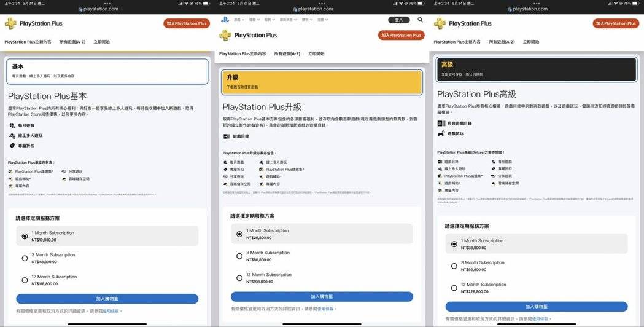Expand the 遊戲 dropdown in the top navigation
Image resolution: width=644 pixels, height=327 pixels.
tap(238, 20)
